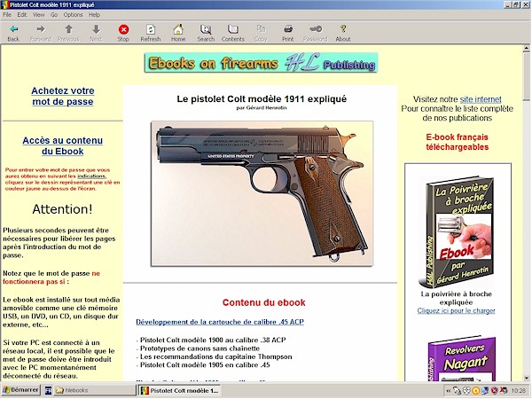Click the Forward arrow toolbar icon
The image size is (532, 399).
tap(41, 29)
